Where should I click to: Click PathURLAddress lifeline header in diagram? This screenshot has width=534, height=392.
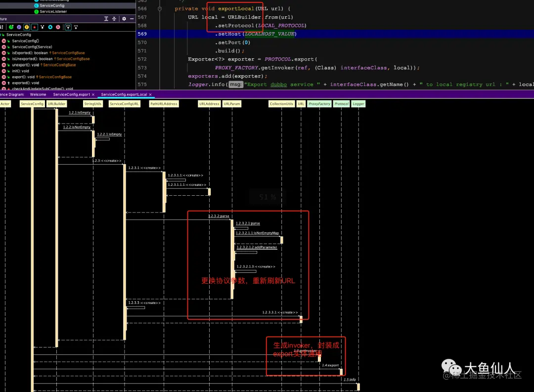point(164,104)
